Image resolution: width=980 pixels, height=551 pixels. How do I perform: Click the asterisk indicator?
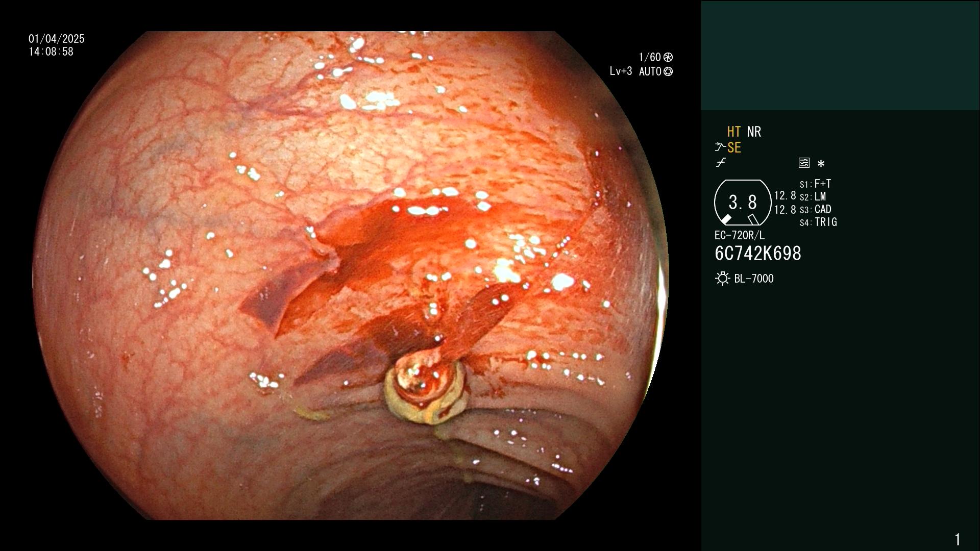pos(821,164)
